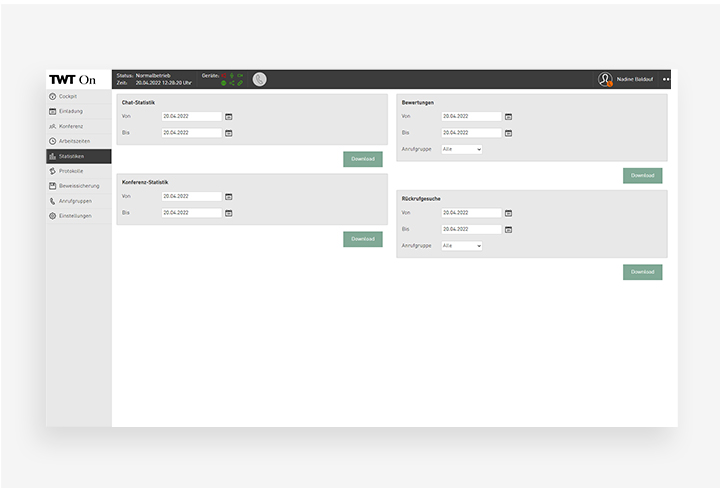The image size is (720, 488).
Task: Open the three-dot menu in header
Action: pyautogui.click(x=666, y=79)
